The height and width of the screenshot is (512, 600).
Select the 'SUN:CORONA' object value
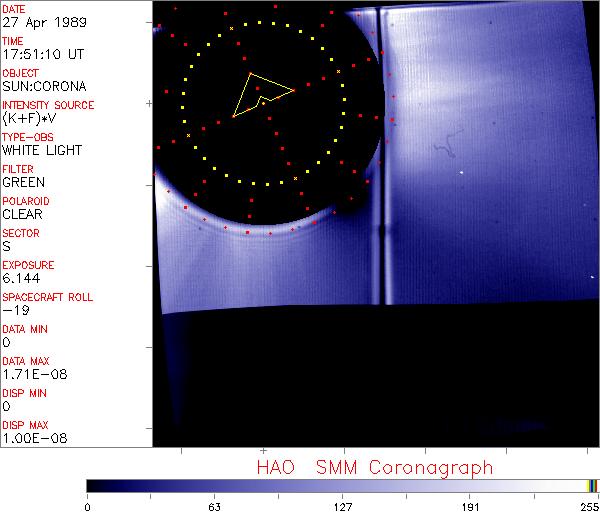point(38,86)
